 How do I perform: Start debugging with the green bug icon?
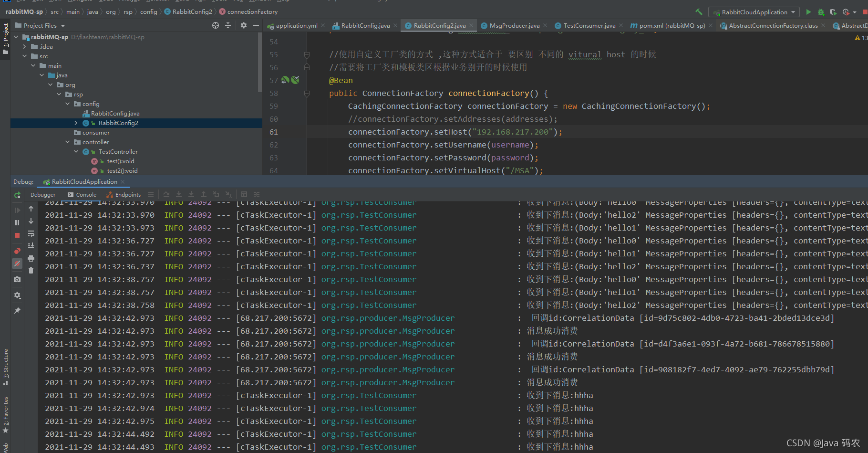(821, 12)
